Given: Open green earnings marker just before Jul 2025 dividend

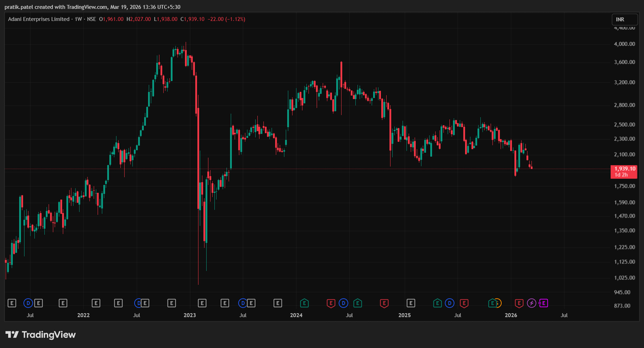Looking at the screenshot, I should (x=437, y=303).
